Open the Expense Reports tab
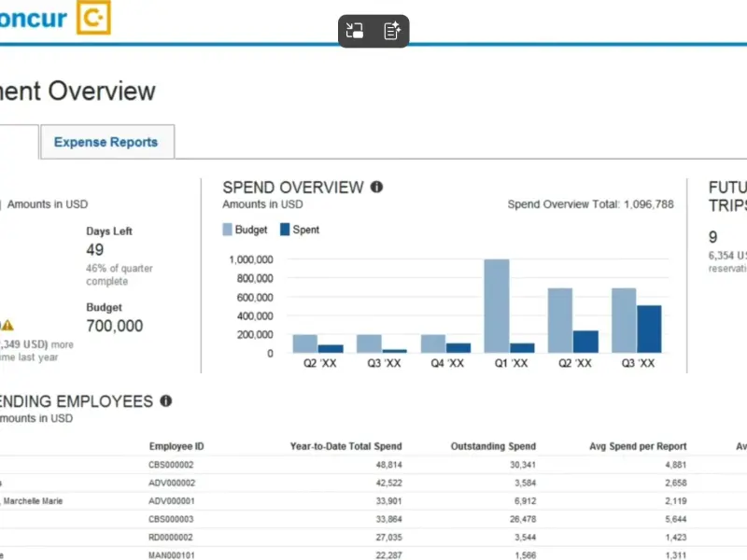Screen dimensions: 747x560 (106, 143)
